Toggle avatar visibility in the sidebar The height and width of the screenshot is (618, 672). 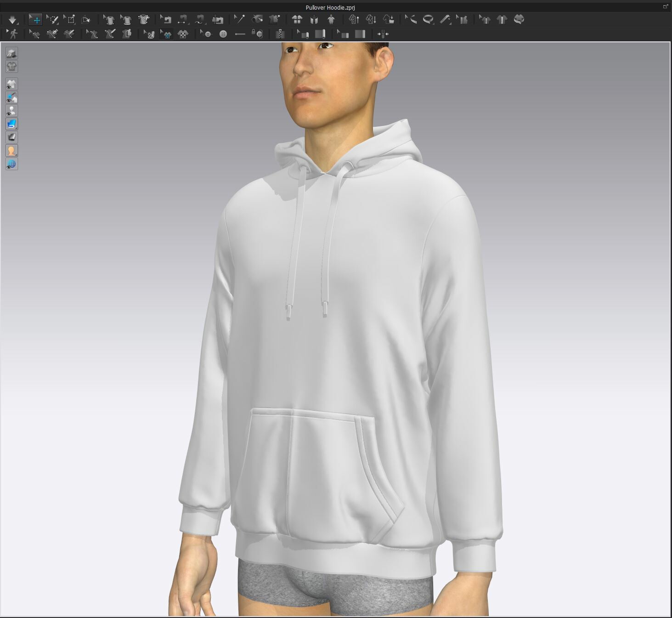tap(11, 110)
